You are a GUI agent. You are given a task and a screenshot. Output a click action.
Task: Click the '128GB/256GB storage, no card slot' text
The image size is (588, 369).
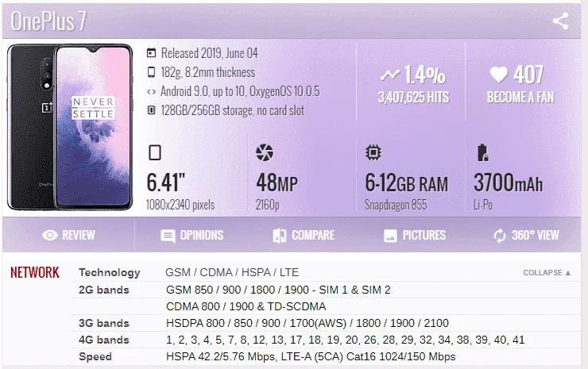233,110
